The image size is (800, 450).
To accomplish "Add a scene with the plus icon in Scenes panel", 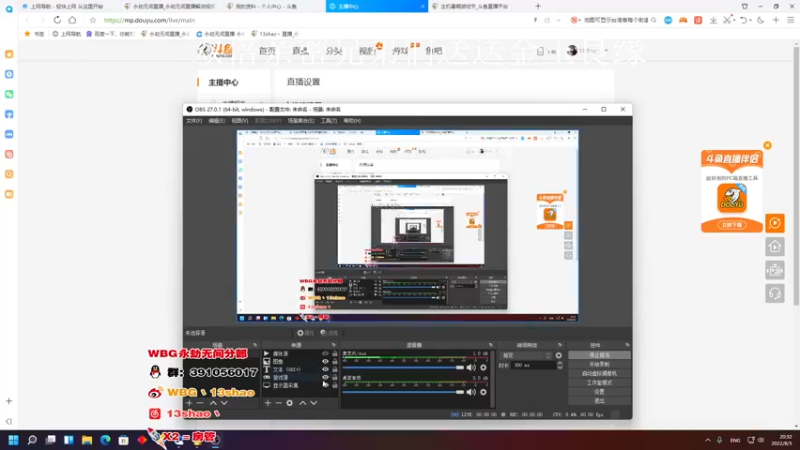I will pyautogui.click(x=189, y=403).
